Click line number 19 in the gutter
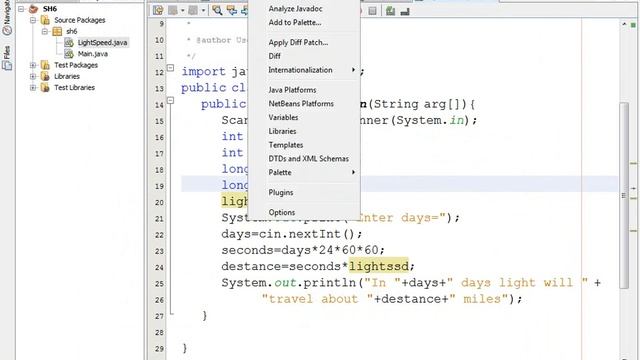The height and width of the screenshot is (360, 640). click(x=159, y=186)
